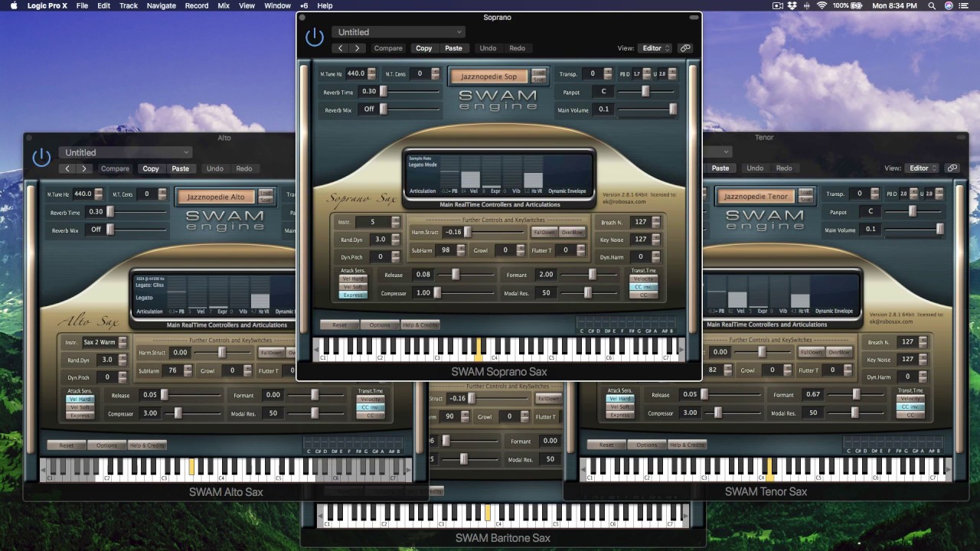Click Options in Tenor plugin
Image resolution: width=980 pixels, height=551 pixels.
(x=647, y=445)
